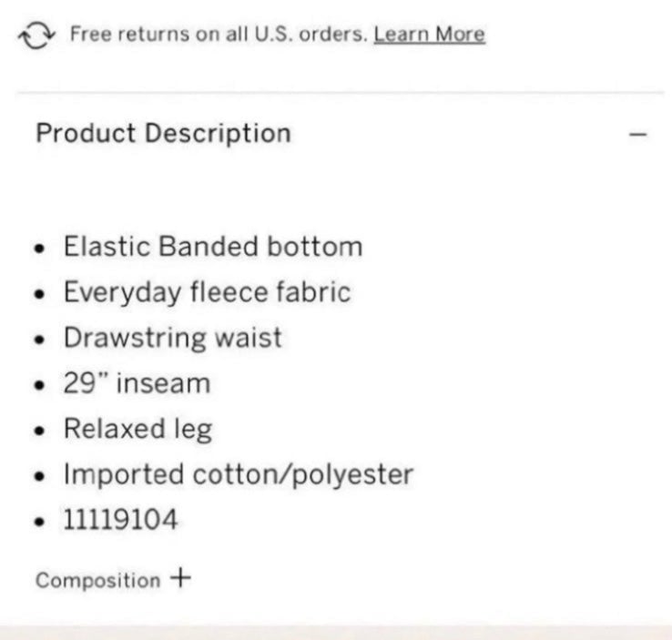
Task: Click the bullet dot beside Drawstring waist
Action: [x=39, y=340]
